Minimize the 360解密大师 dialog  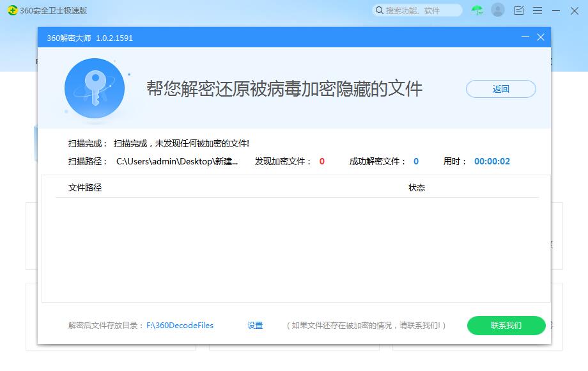click(525, 36)
